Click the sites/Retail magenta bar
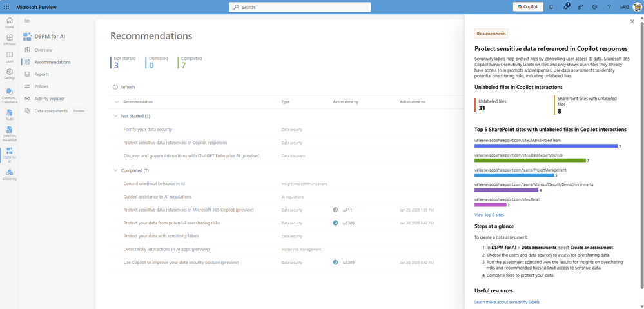 (x=491, y=205)
